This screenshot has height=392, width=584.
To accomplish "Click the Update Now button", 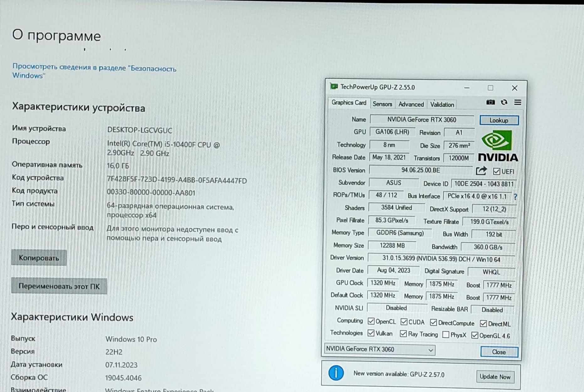I will pyautogui.click(x=495, y=377).
